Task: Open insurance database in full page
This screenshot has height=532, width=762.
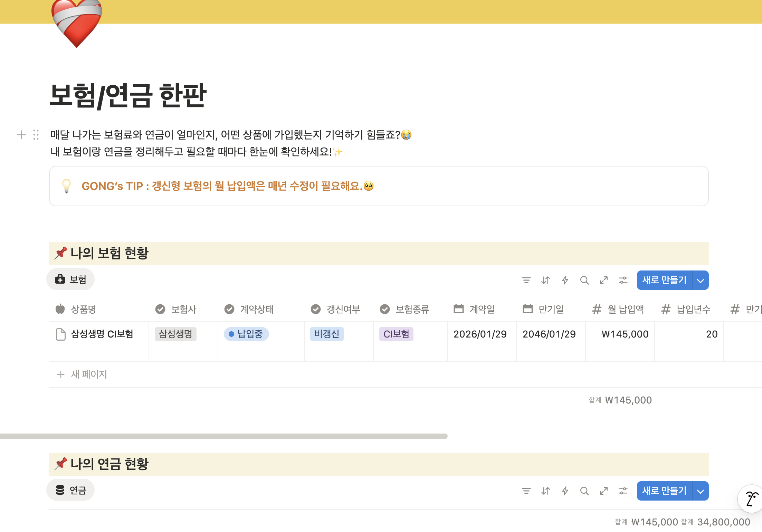Action: [604, 280]
